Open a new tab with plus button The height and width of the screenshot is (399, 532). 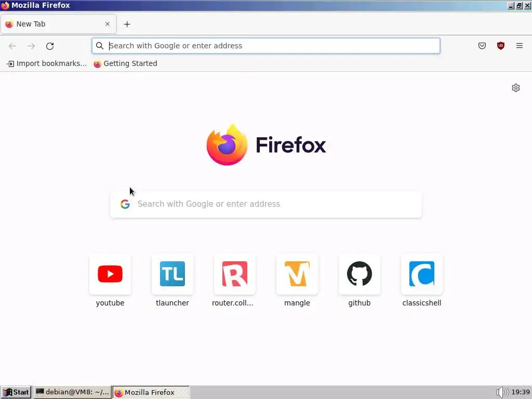point(127,24)
